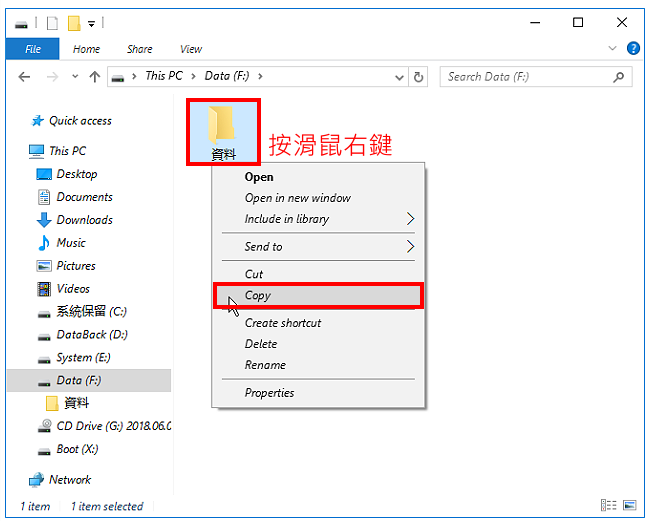
Task: Switch to the View ribbon tab
Action: point(191,49)
